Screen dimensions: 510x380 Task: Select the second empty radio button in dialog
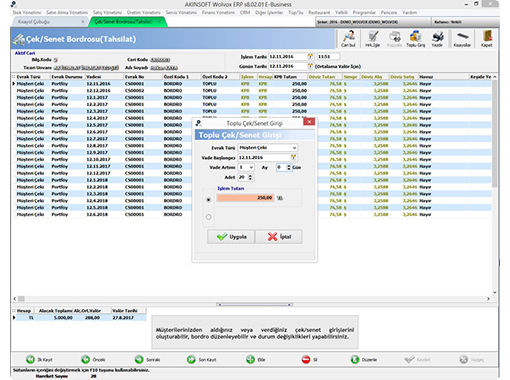tap(208, 217)
